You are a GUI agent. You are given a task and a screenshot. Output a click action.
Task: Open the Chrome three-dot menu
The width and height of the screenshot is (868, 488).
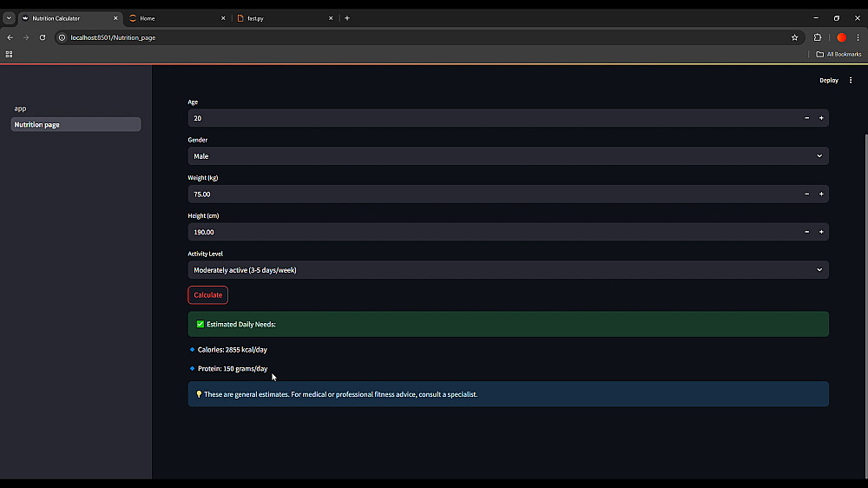click(858, 37)
